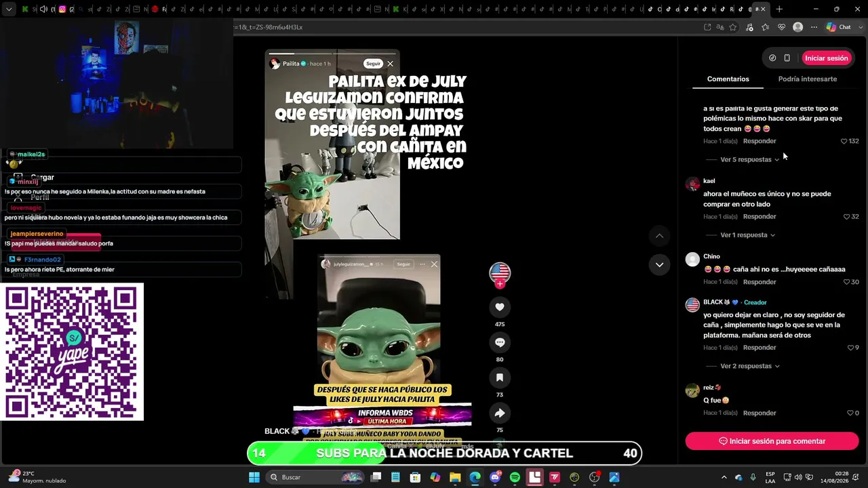This screenshot has width=868, height=488.
Task: Open Task View in taskbar
Action: (x=376, y=477)
